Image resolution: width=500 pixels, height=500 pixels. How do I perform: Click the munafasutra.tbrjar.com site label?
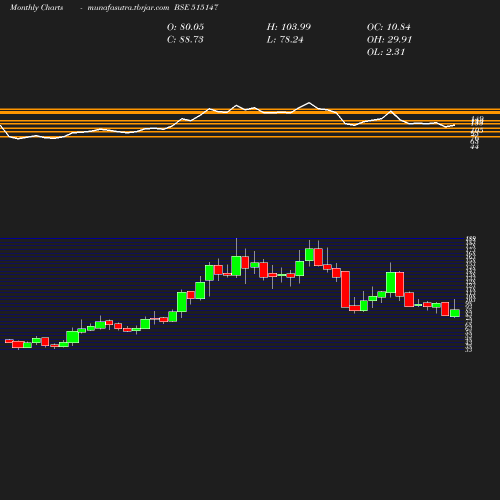pyautogui.click(x=128, y=7)
